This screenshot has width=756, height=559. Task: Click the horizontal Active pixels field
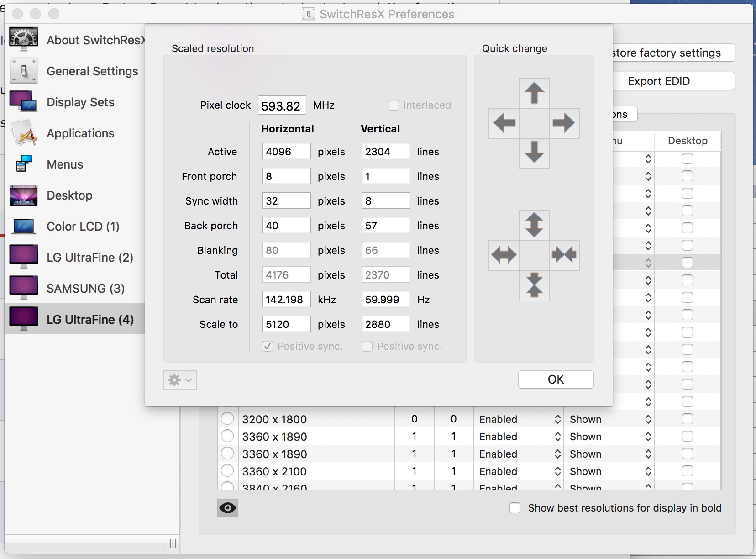click(286, 151)
